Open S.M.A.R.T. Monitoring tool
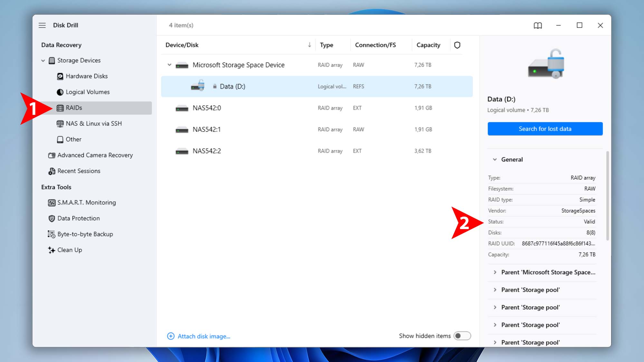Screen dimensions: 644x362 [87, 202]
